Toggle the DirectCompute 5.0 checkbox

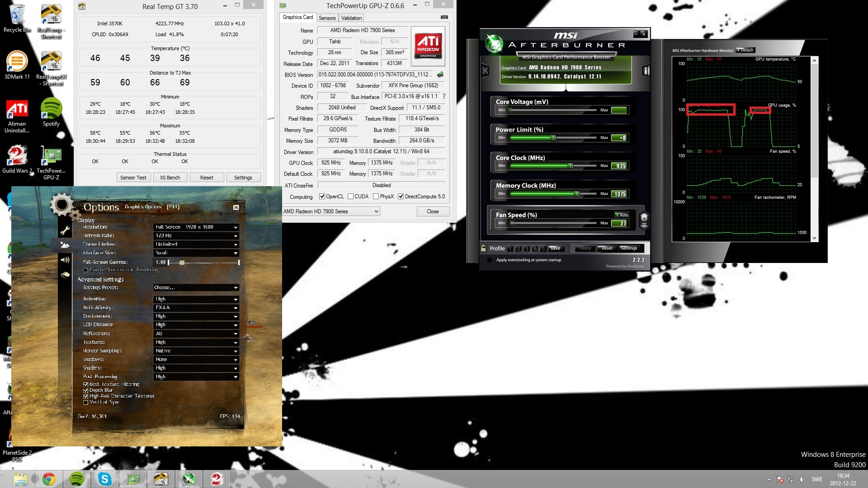point(401,197)
